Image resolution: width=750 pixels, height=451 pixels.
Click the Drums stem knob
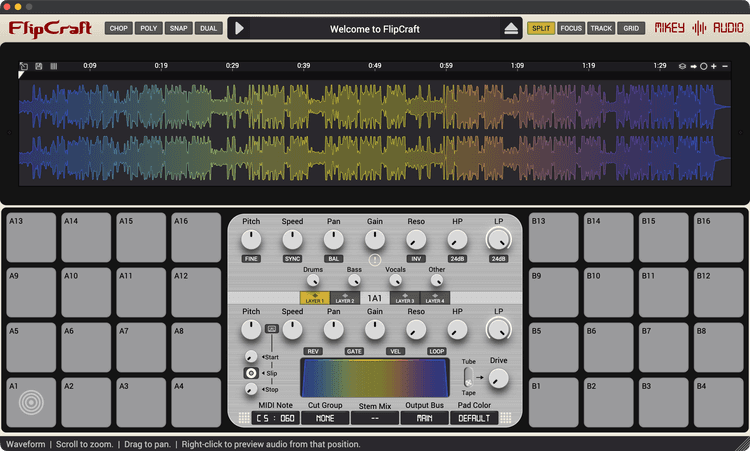point(313,280)
